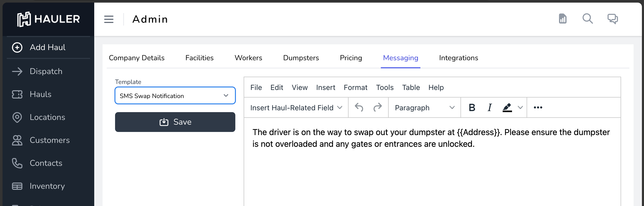
Task: Open the editor Format menu
Action: (x=356, y=87)
